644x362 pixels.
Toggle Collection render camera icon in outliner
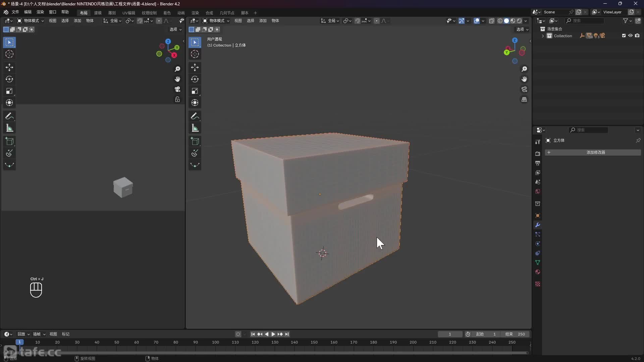point(637,36)
